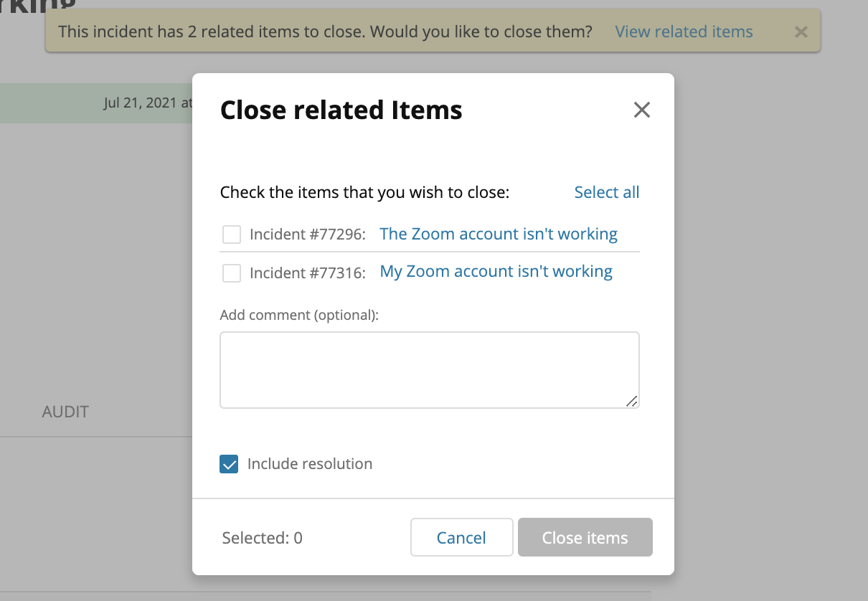The image size is (868, 601).
Task: Click the "Incident #77316:" label text
Action: pyautogui.click(x=308, y=273)
